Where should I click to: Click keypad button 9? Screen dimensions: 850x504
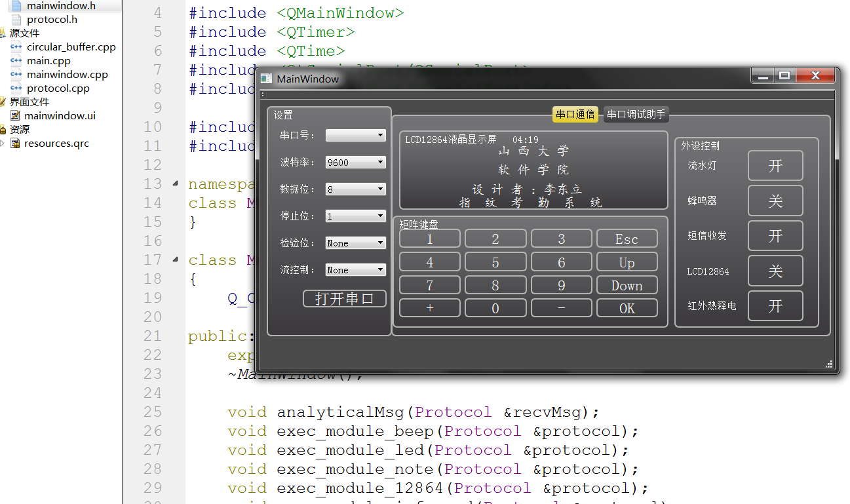[561, 285]
